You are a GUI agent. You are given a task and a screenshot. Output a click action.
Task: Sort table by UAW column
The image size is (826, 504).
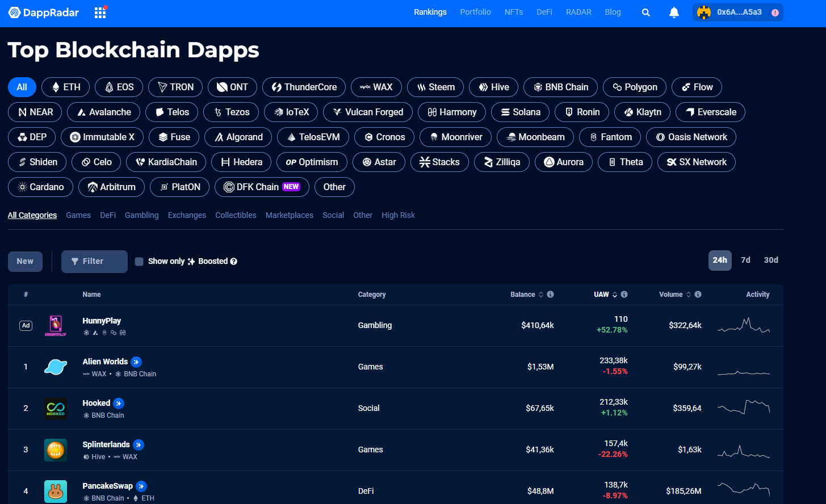coord(605,295)
